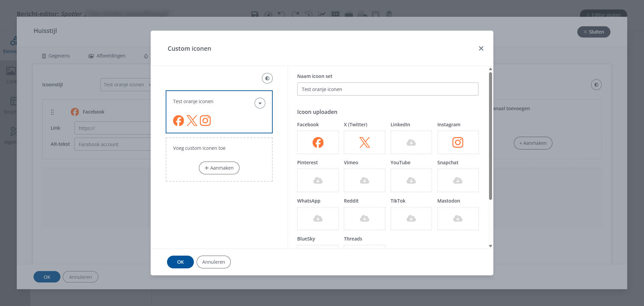Viewport: 644px width, 306px height.
Task: Click orange X icon in set card
Action: (192, 121)
